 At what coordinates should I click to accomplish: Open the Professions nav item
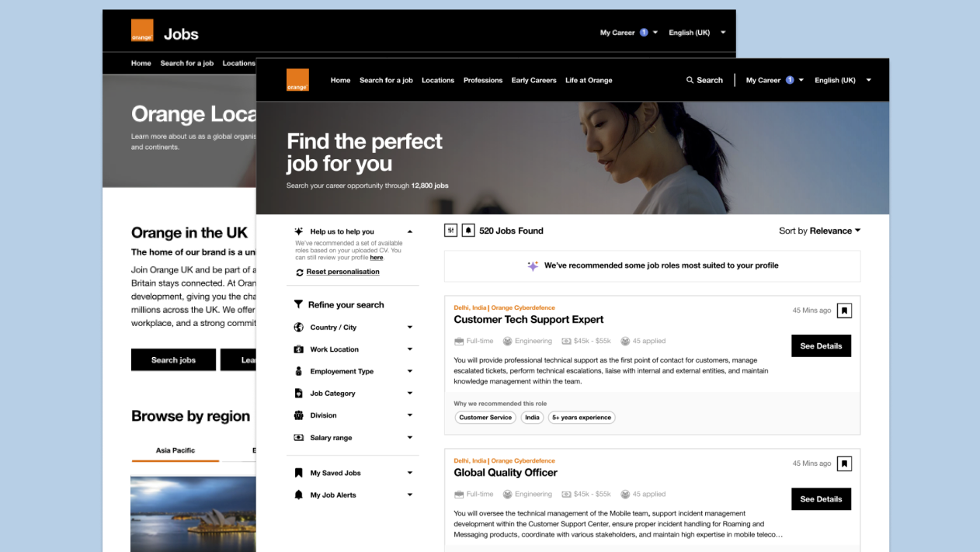(483, 80)
